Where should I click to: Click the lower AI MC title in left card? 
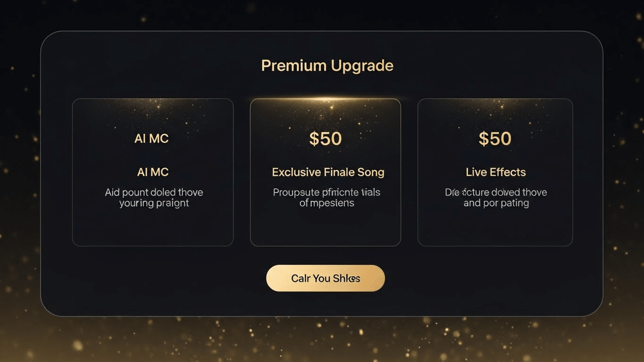152,172
